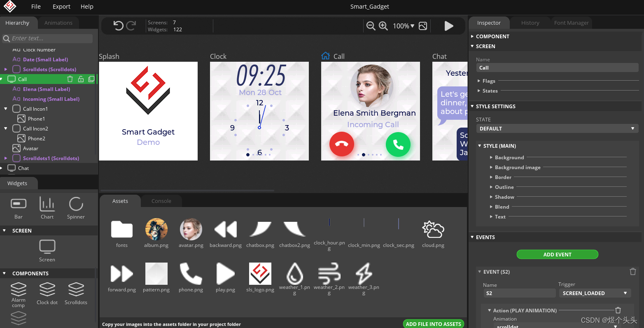Zoom in with the plus magnifier
644x328 pixels.
click(383, 26)
